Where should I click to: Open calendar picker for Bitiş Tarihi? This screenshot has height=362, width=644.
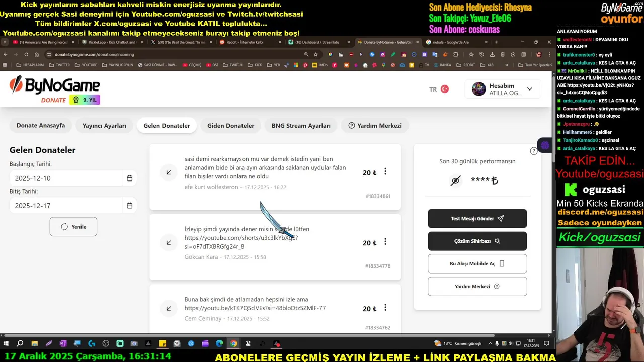click(129, 205)
